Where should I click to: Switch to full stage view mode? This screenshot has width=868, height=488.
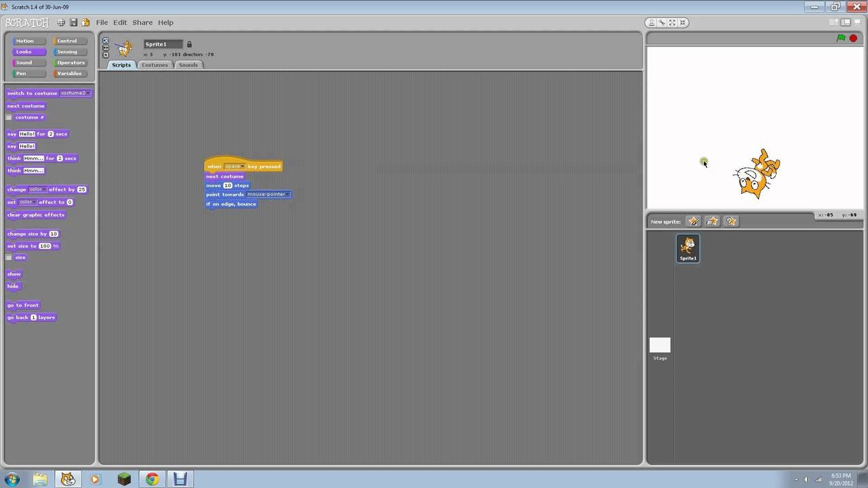coord(846,22)
